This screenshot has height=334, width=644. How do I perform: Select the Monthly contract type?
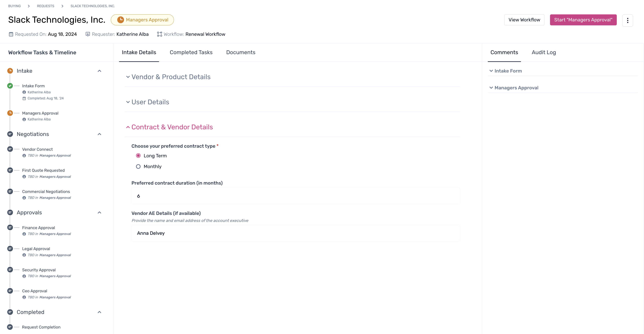138,166
